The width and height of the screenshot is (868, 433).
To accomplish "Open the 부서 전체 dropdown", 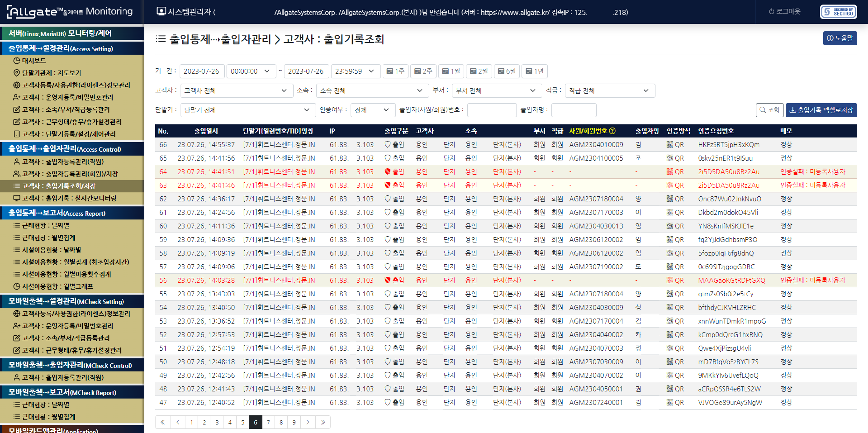I will click(x=497, y=91).
